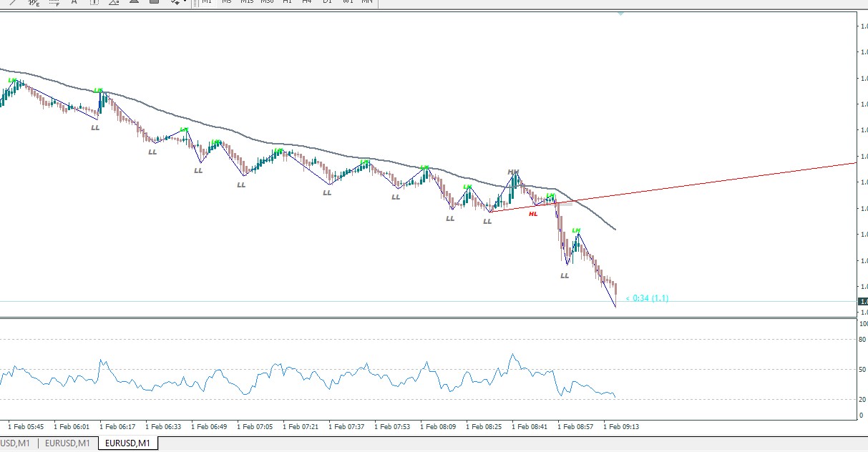
Task: Switch to the M15 timeframe
Action: pyautogui.click(x=247, y=2)
